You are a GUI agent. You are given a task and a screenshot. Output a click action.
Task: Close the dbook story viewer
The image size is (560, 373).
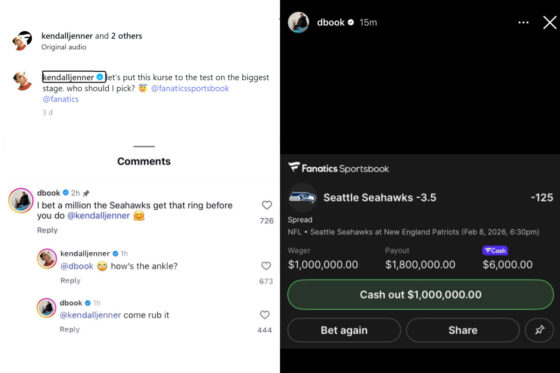550,23
